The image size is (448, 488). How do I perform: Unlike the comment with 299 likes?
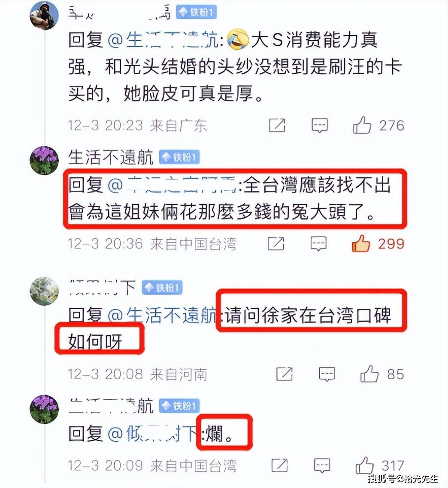pyautogui.click(x=361, y=244)
